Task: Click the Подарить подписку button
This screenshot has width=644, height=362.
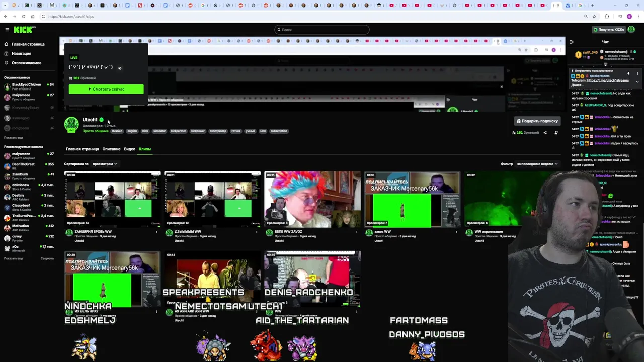Action: click(x=537, y=121)
